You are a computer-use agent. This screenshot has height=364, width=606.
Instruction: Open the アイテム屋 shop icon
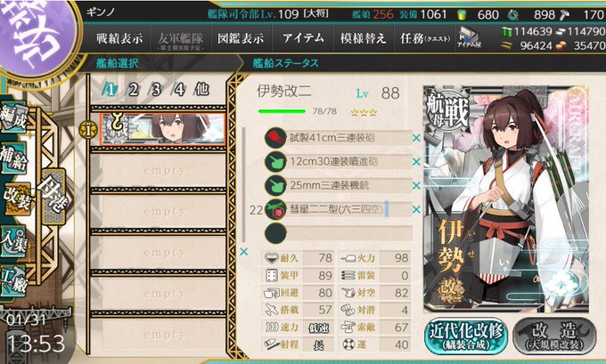click(x=469, y=38)
